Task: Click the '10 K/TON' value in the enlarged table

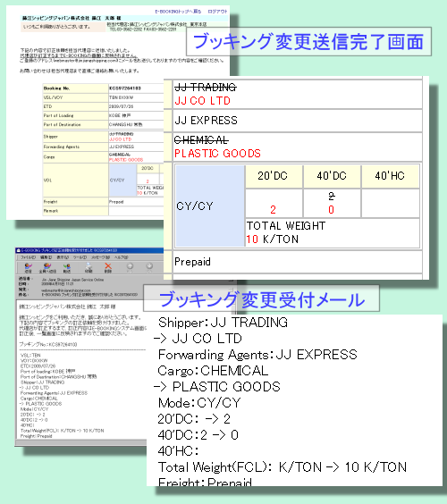Action: (x=273, y=239)
